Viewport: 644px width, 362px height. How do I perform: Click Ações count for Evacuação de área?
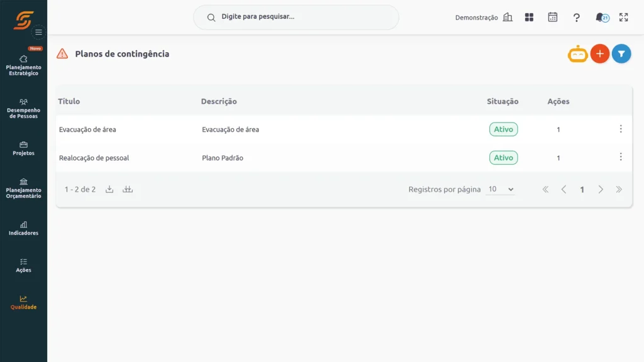[558, 129]
